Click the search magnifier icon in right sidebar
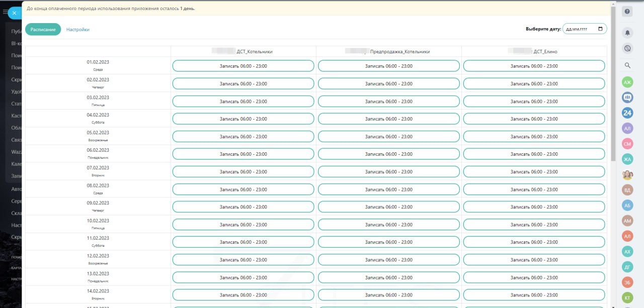Image resolution: width=644 pixels, height=308 pixels. (627, 65)
